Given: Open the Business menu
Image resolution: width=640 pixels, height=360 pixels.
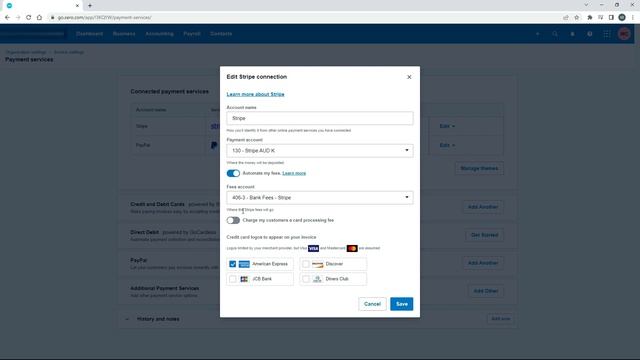Looking at the screenshot, I should click(124, 34).
